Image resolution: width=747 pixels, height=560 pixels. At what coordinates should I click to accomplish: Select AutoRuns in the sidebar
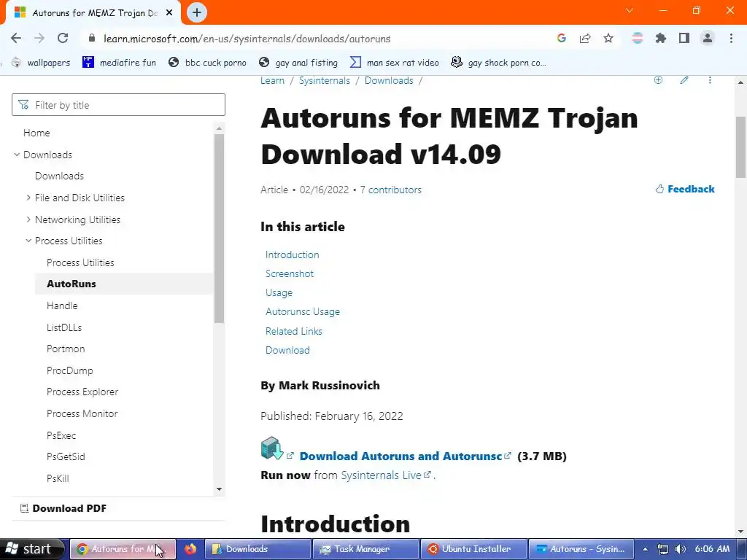tap(71, 284)
